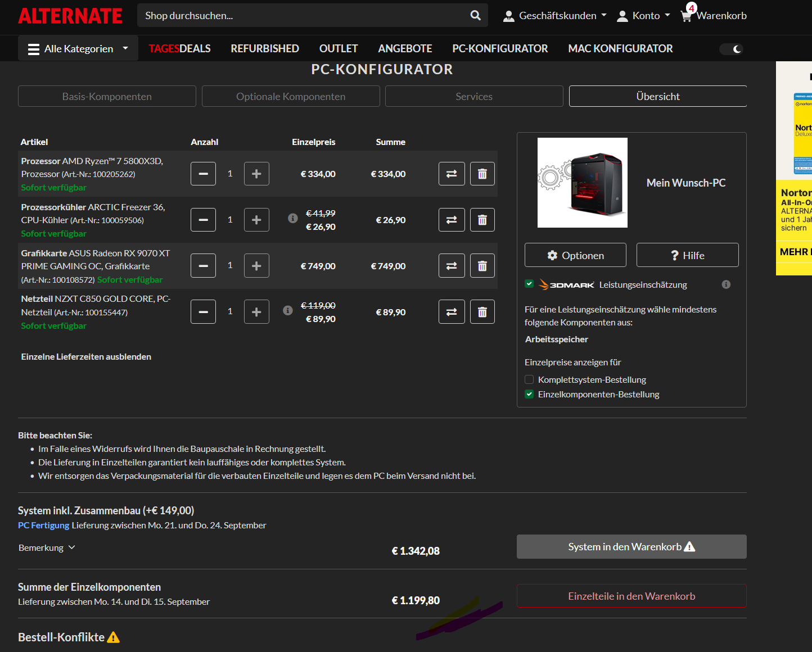Viewport: 812px width, 652px height.
Task: Open the shopping cart icon
Action: 686,16
